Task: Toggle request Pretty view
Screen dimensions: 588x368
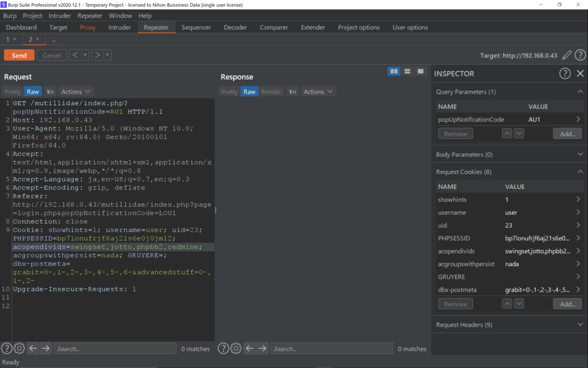Action: pos(13,92)
